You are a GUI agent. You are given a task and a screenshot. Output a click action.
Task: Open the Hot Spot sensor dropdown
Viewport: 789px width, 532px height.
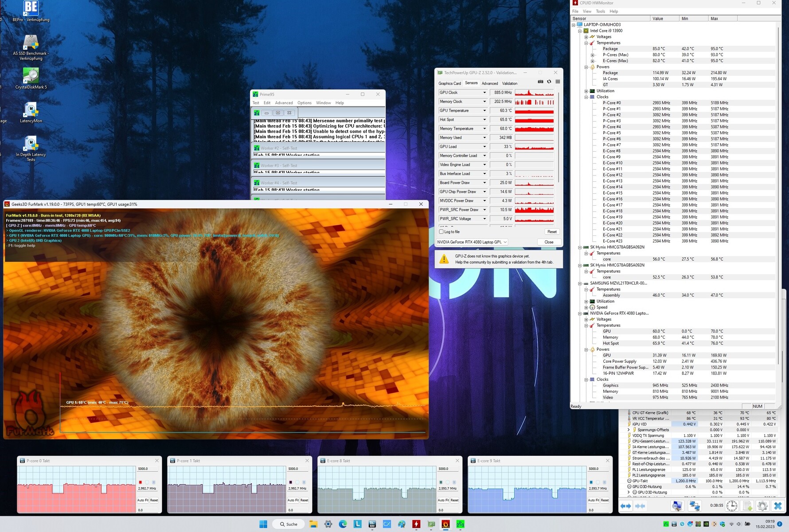coord(484,120)
